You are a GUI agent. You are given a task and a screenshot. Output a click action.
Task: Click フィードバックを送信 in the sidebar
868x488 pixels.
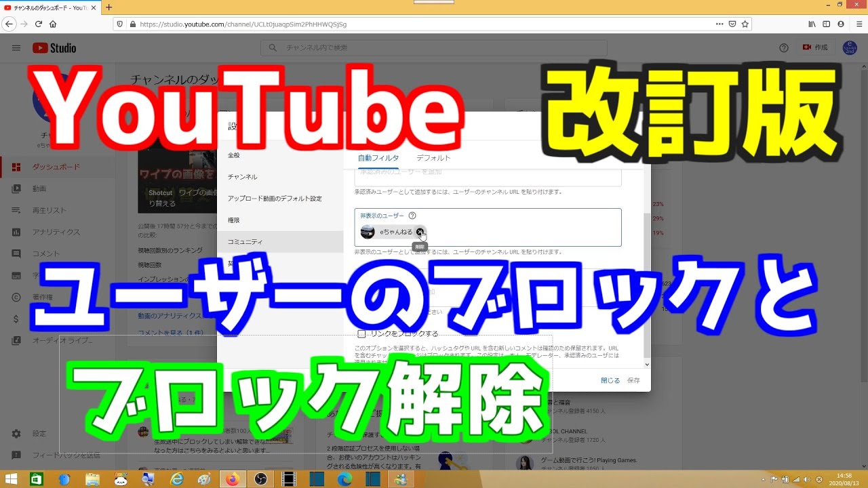pyautogui.click(x=57, y=455)
